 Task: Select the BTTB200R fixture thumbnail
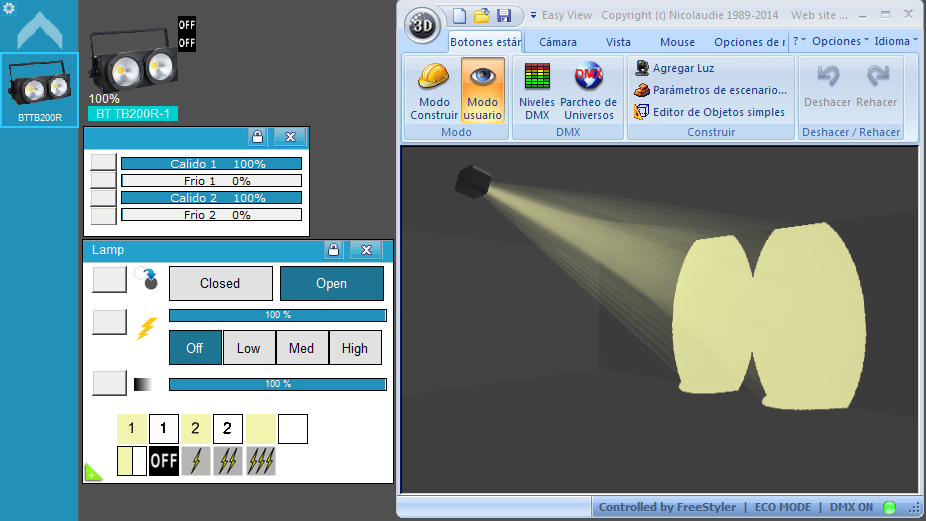pyautogui.click(x=40, y=90)
